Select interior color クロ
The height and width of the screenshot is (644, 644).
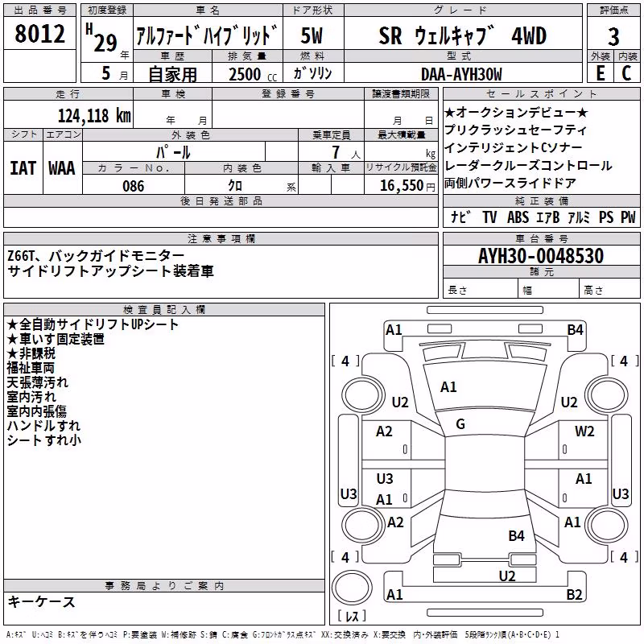tap(235, 186)
